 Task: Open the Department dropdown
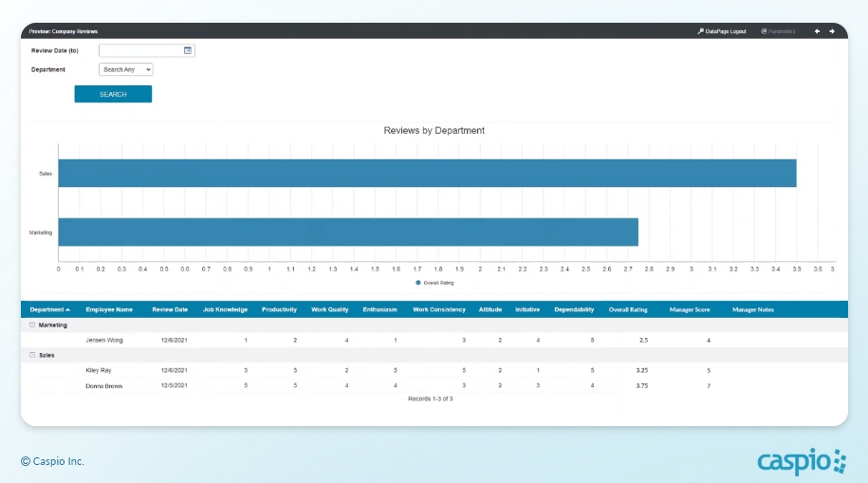tap(126, 69)
